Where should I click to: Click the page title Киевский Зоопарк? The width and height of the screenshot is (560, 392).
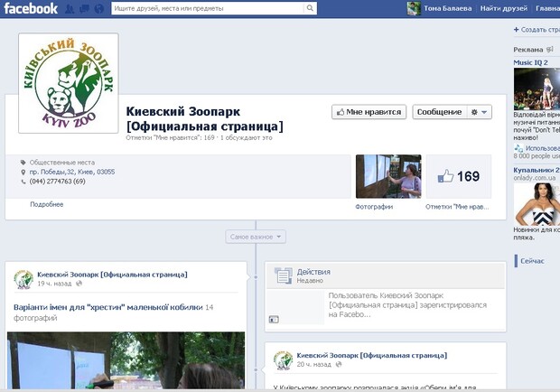(204, 119)
